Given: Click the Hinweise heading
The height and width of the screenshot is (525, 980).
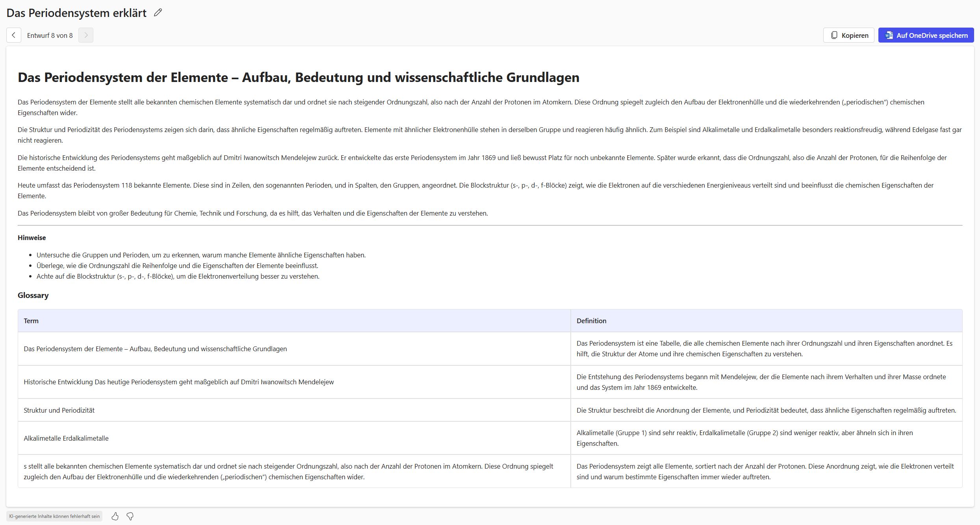Looking at the screenshot, I should tap(32, 238).
